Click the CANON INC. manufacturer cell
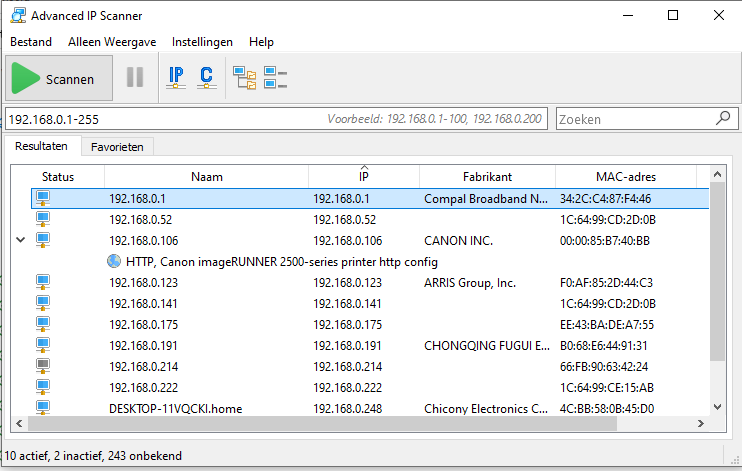 (x=458, y=240)
